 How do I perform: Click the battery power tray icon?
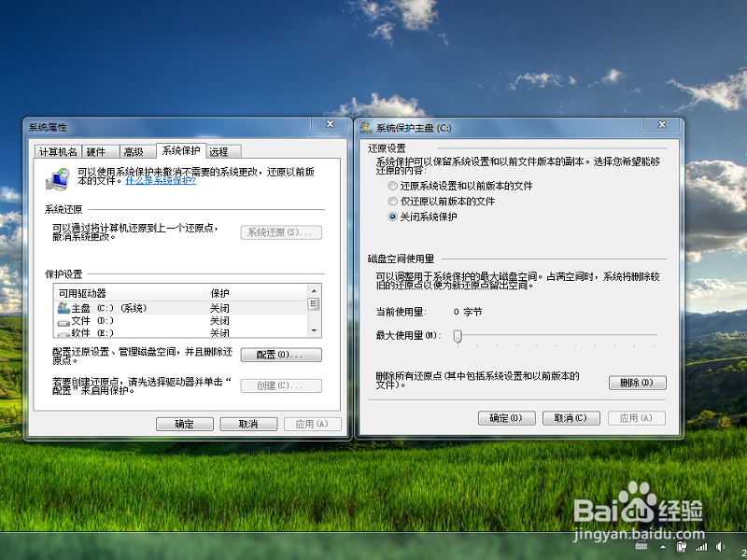(682, 546)
